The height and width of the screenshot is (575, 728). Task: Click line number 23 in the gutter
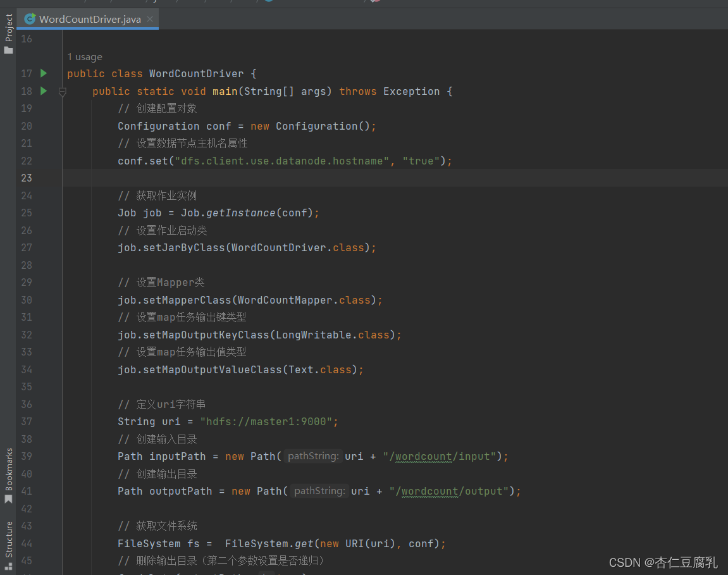27,178
